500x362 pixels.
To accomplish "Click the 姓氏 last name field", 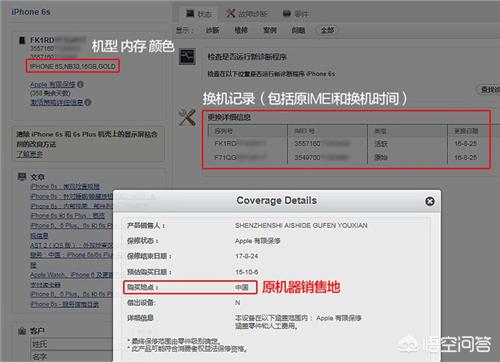I will click(72, 344).
